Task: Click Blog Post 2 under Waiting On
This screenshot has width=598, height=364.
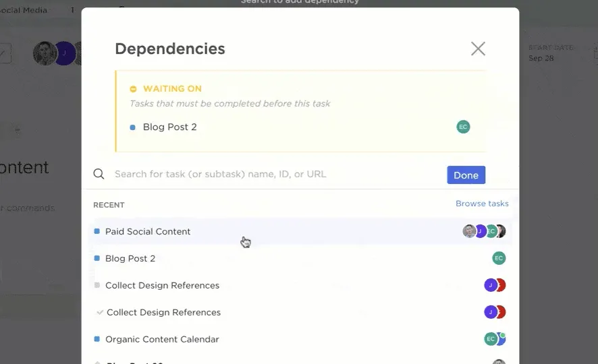Action: 169,127
